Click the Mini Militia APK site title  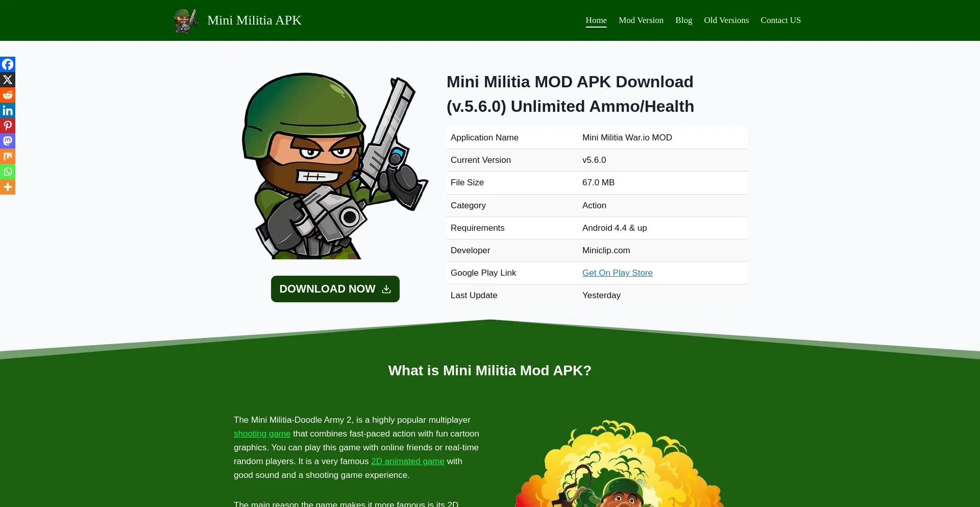254,20
